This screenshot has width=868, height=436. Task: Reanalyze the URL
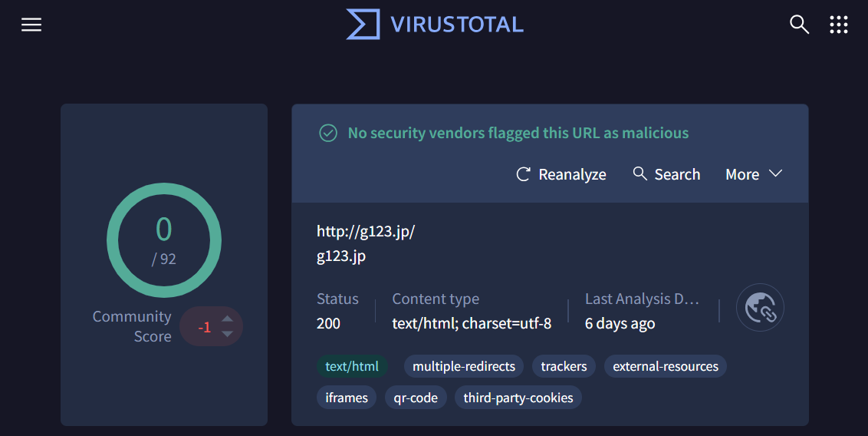561,174
